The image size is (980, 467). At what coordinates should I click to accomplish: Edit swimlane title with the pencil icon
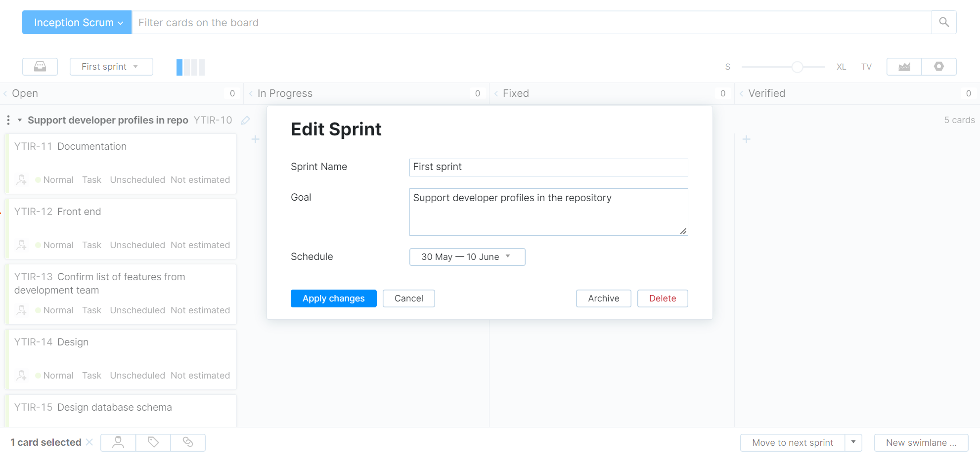[x=245, y=120]
